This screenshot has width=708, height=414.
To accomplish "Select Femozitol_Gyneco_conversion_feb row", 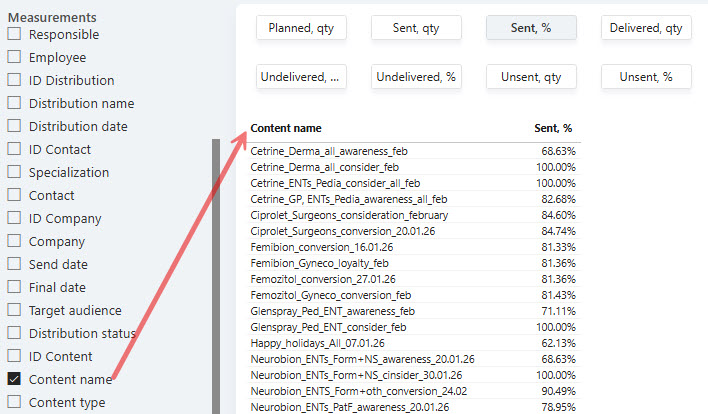I will point(414,295).
